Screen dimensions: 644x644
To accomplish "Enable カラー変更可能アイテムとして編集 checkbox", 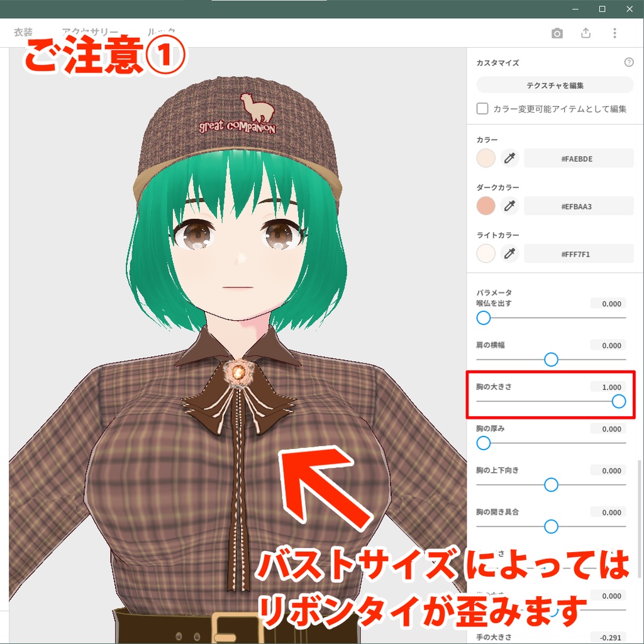I will [482, 108].
